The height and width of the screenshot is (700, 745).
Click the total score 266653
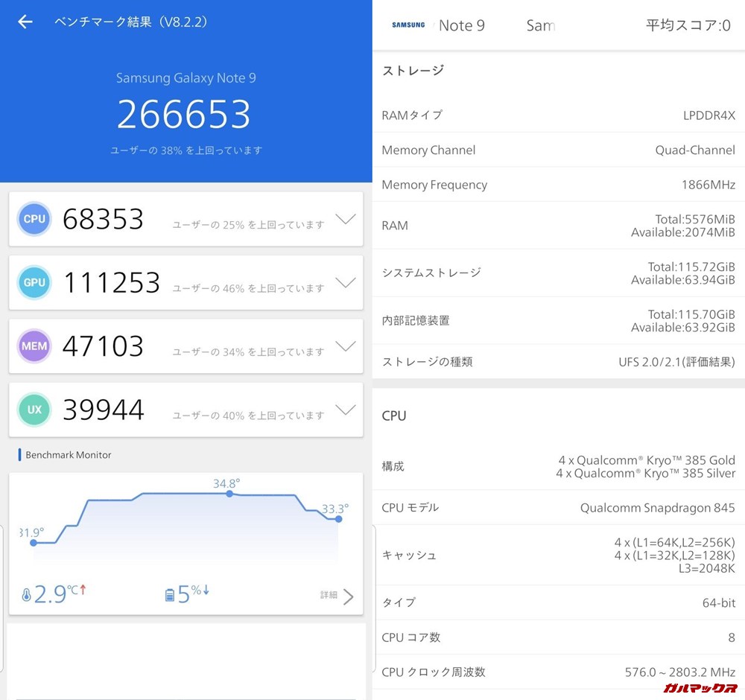point(186,113)
